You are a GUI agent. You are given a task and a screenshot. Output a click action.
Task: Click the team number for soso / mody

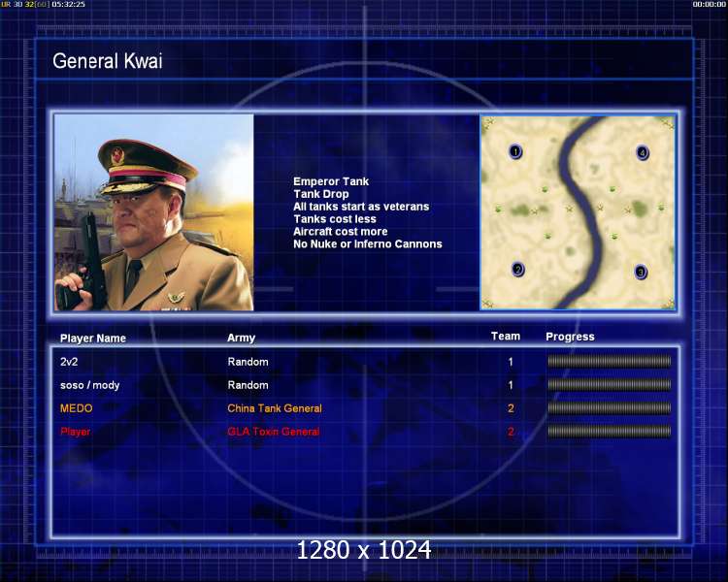511,385
